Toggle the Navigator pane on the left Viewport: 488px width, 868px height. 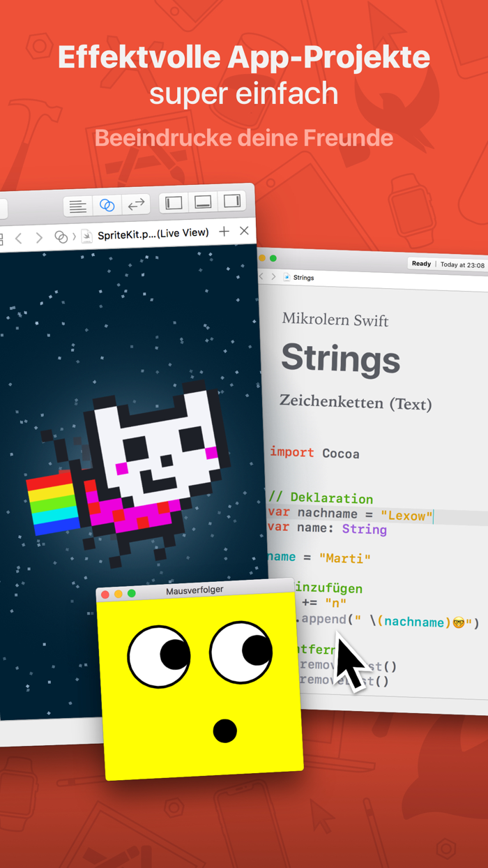tap(174, 203)
